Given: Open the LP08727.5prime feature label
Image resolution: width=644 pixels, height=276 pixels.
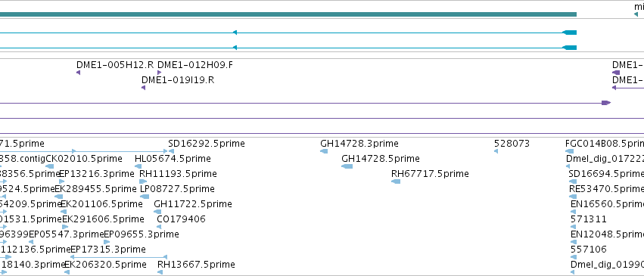Looking at the screenshot, I should click(177, 188).
